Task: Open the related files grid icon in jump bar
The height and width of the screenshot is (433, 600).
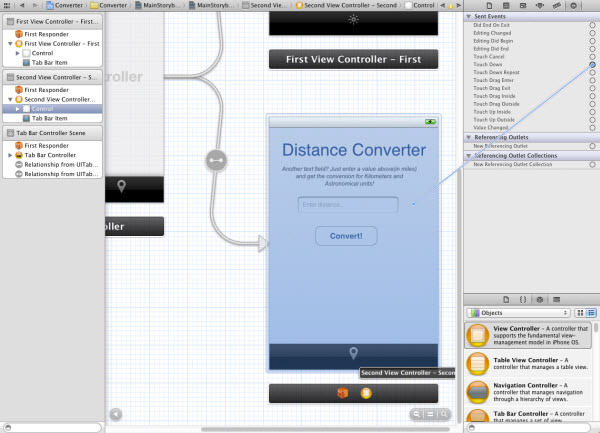Action: (7, 5)
